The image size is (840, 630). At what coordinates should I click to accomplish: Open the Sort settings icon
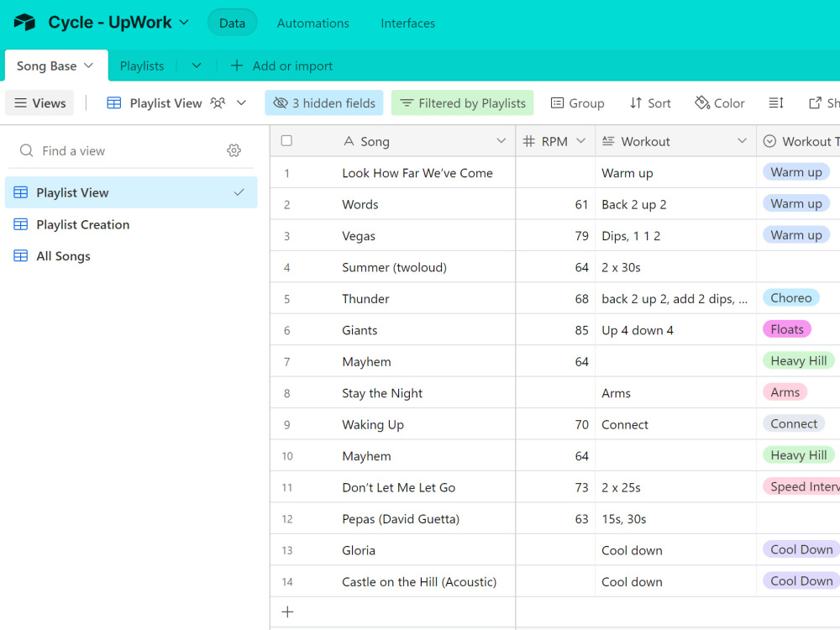(649, 102)
